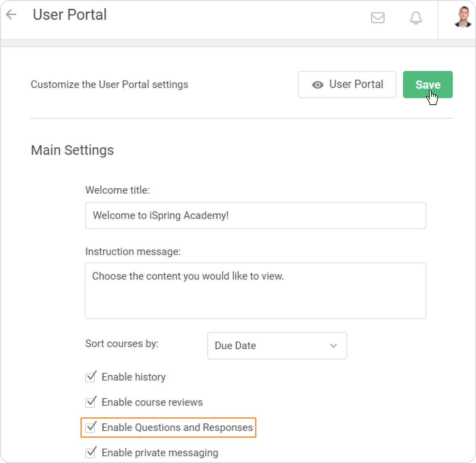Click the Main Settings section heading
The height and width of the screenshot is (463, 476).
tap(72, 150)
